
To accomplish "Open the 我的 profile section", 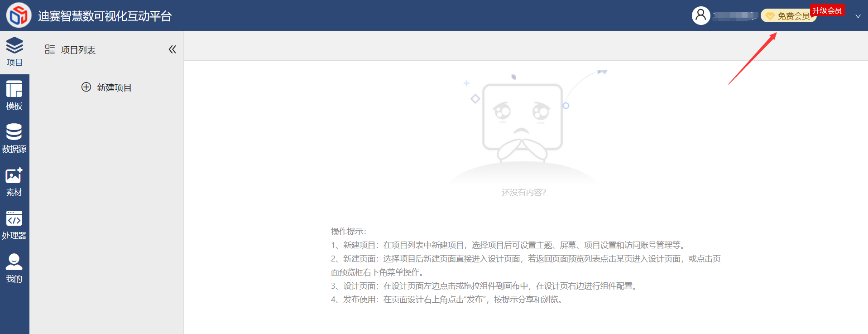I will [x=14, y=268].
